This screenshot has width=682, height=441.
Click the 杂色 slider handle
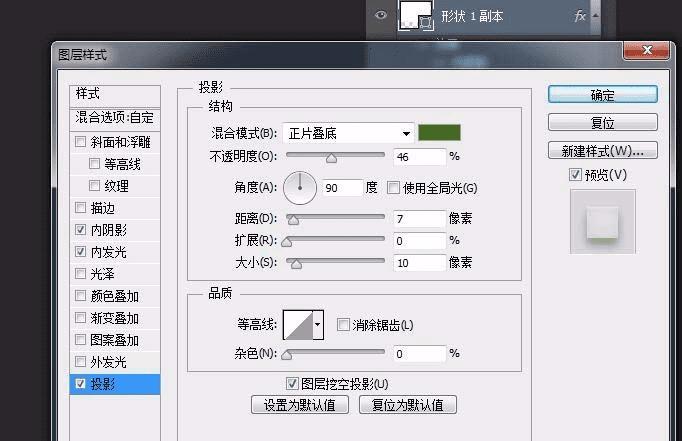click(x=287, y=355)
